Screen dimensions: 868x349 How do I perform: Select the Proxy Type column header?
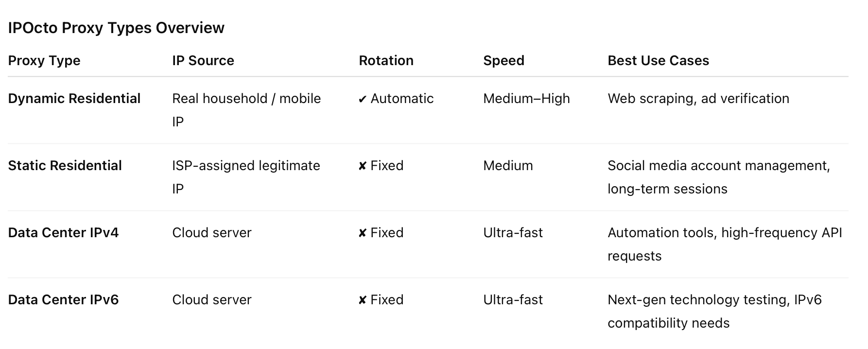(44, 61)
